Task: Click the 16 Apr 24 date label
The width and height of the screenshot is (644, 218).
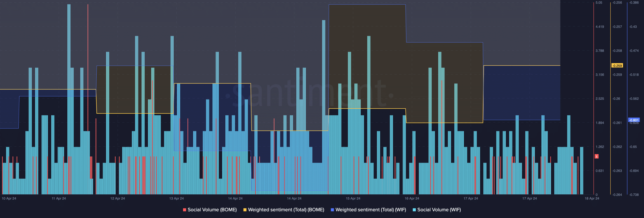Action: (x=412, y=198)
